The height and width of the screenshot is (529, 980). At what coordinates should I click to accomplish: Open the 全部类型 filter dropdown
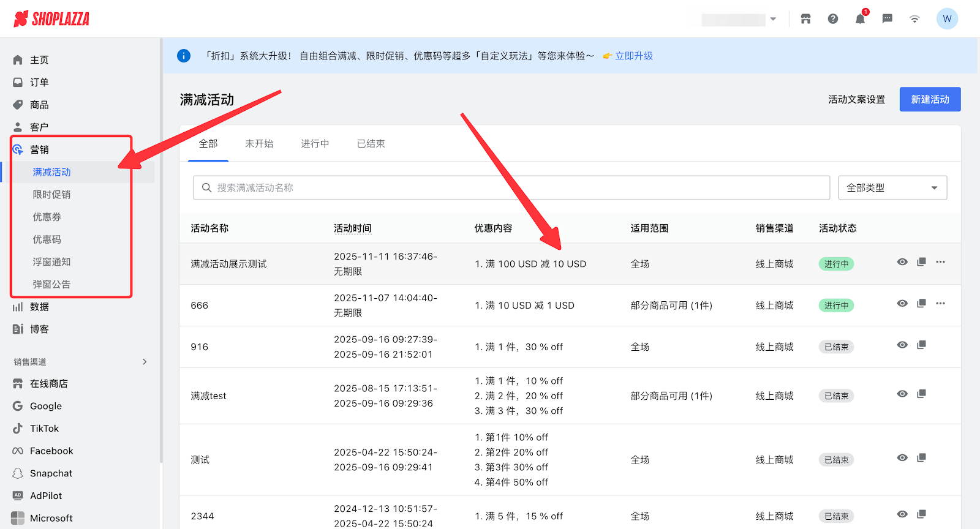(892, 188)
